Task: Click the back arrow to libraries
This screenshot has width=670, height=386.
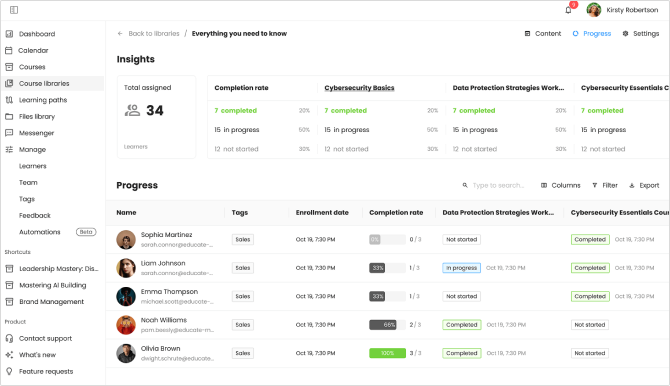Action: [x=120, y=33]
